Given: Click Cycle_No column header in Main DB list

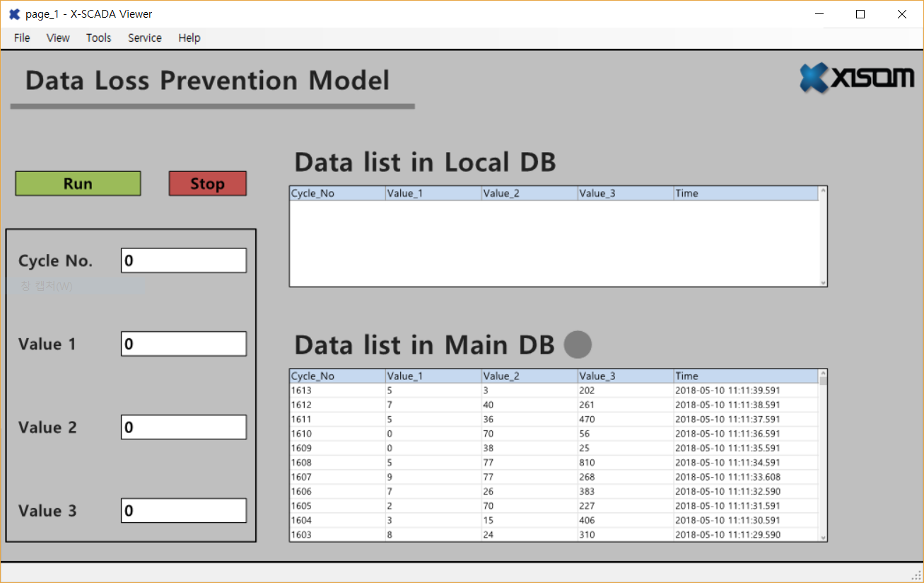Looking at the screenshot, I should (x=337, y=376).
